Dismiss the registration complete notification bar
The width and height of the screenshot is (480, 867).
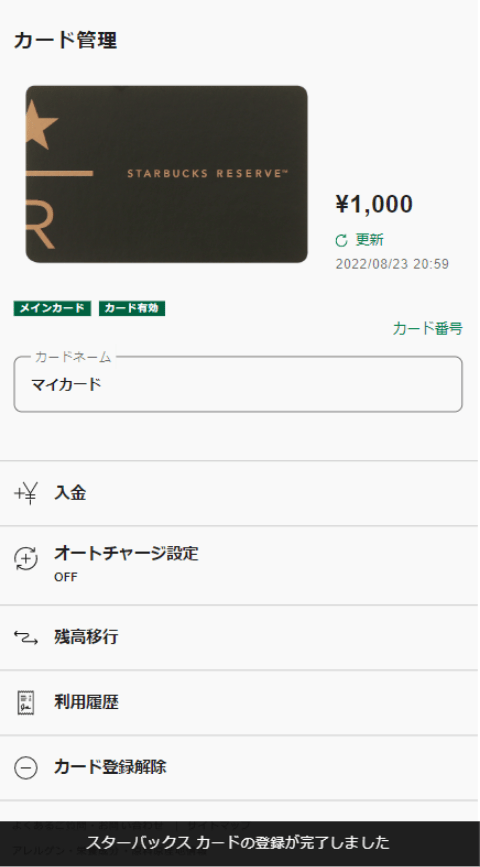tap(240, 843)
